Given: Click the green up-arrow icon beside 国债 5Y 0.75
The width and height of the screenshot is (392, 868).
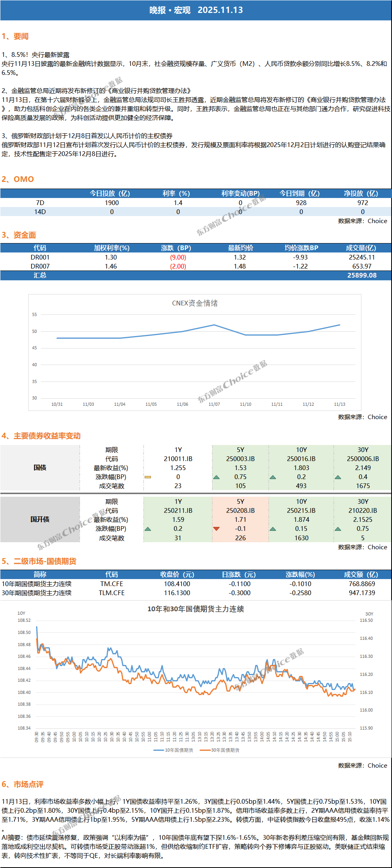Looking at the screenshot, I should 216,477.
